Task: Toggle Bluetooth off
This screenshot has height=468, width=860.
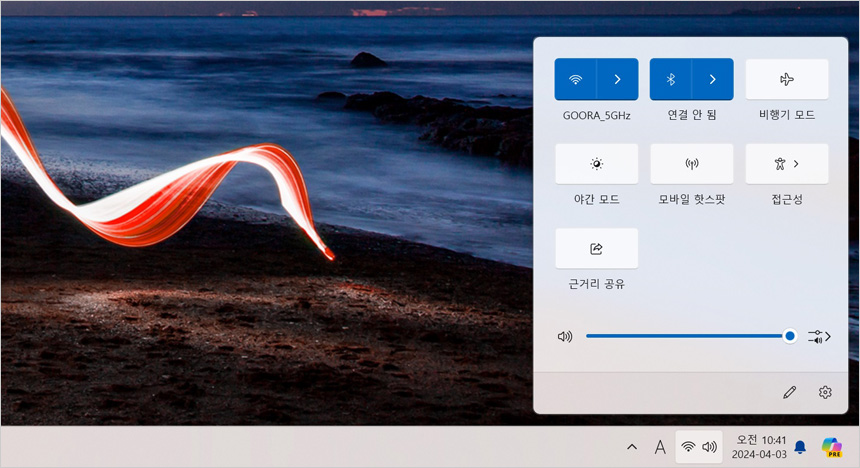Action: click(x=671, y=79)
